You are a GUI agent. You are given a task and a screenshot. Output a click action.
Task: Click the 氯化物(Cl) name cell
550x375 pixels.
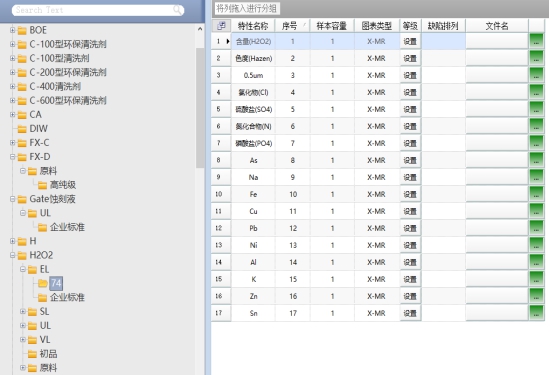[x=253, y=92]
